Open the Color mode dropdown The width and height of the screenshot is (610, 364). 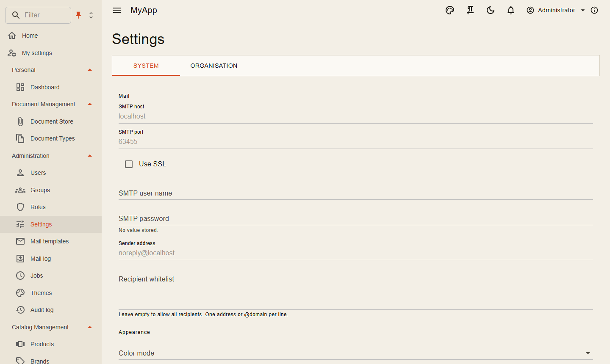pos(356,353)
